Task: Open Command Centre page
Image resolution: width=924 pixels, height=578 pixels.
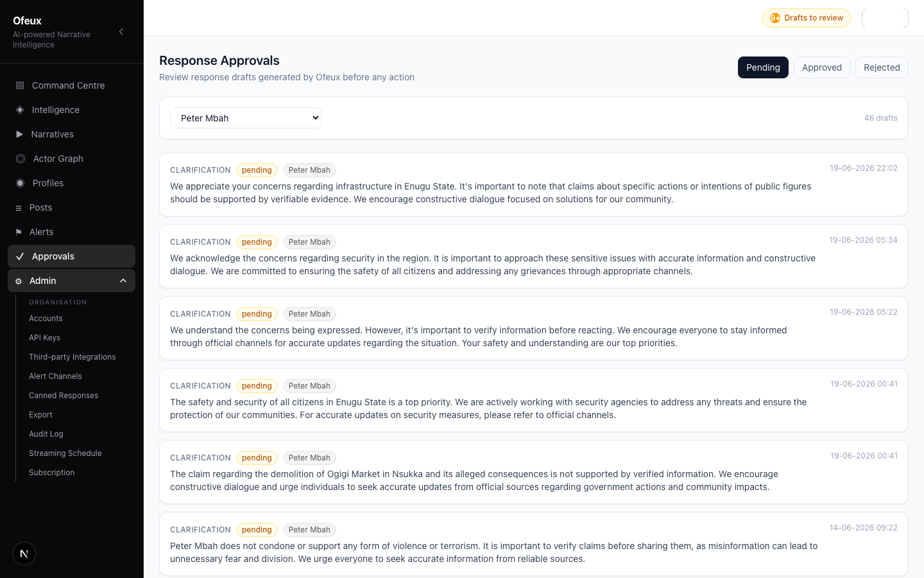Action: (71, 85)
